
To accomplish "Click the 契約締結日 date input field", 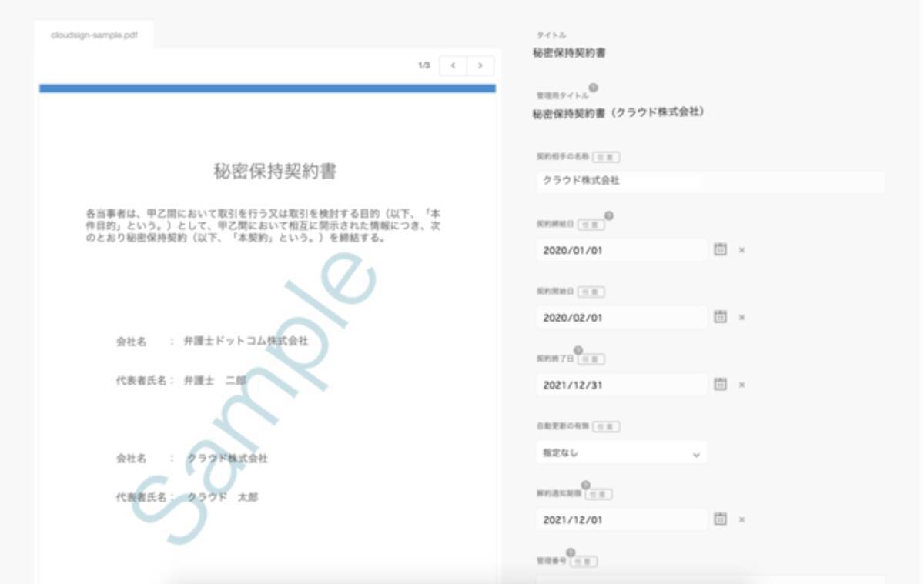I will coord(621,250).
